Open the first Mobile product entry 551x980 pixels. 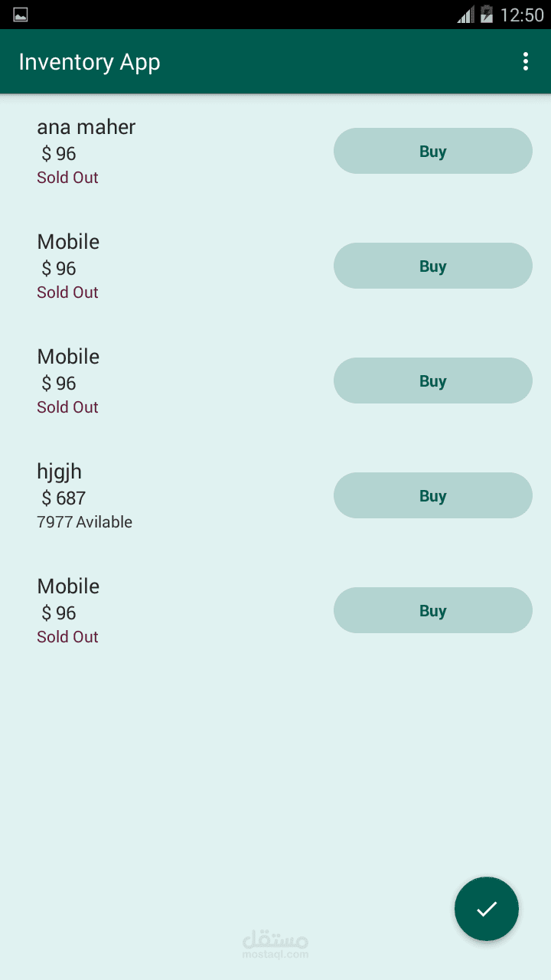click(68, 242)
